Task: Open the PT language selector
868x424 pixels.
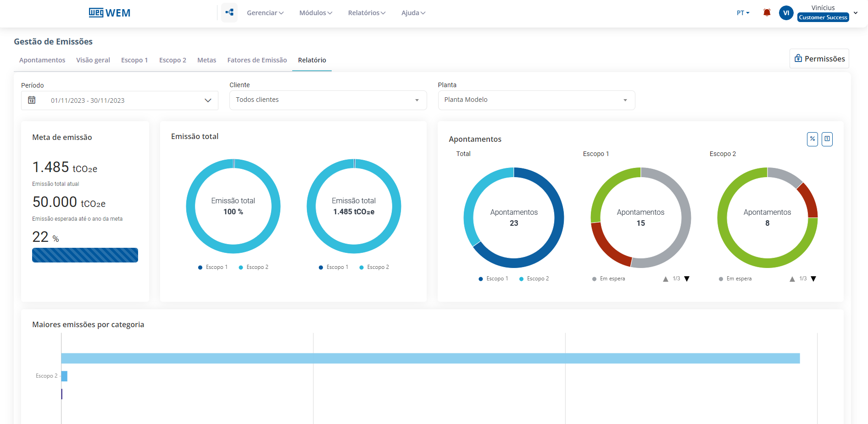Action: point(743,13)
